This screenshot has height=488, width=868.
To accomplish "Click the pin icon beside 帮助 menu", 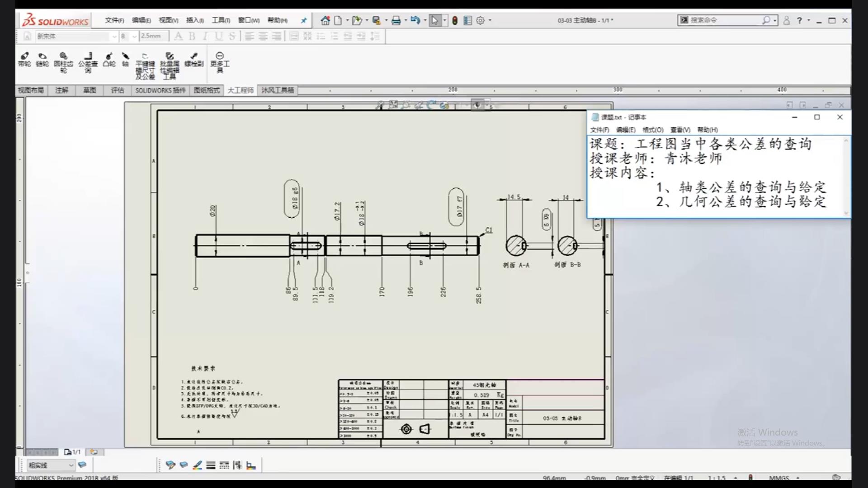I will coord(304,20).
